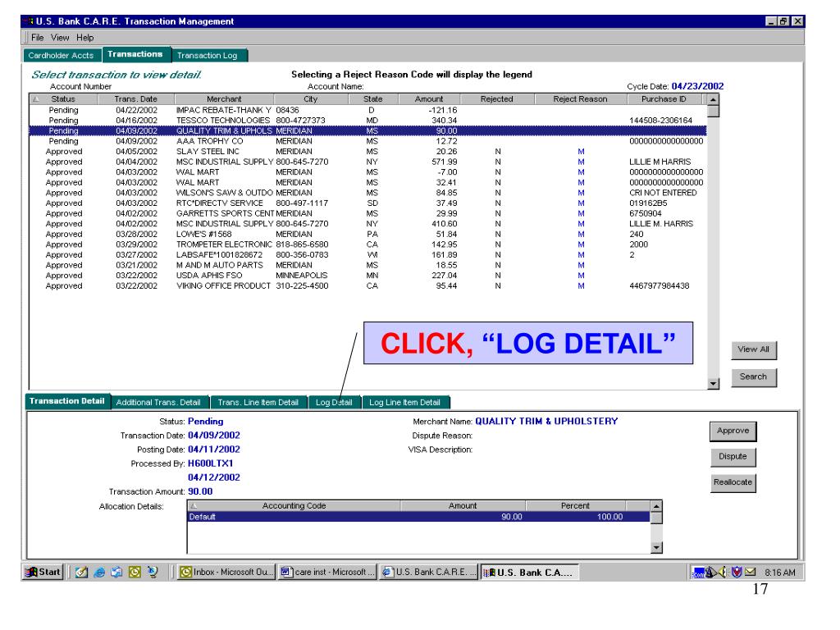The image size is (840, 630).
Task: Click the Outlook Express quick launch icon
Action: [116, 572]
